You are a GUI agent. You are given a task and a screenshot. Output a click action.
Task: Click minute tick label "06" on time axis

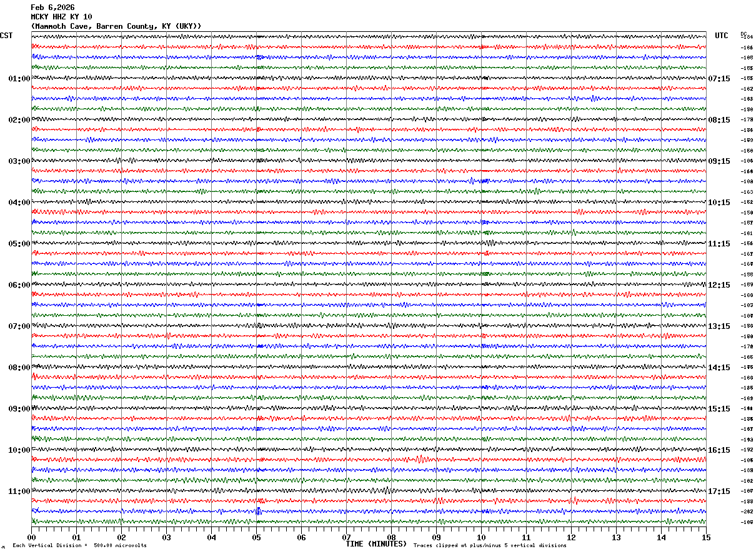point(302,537)
